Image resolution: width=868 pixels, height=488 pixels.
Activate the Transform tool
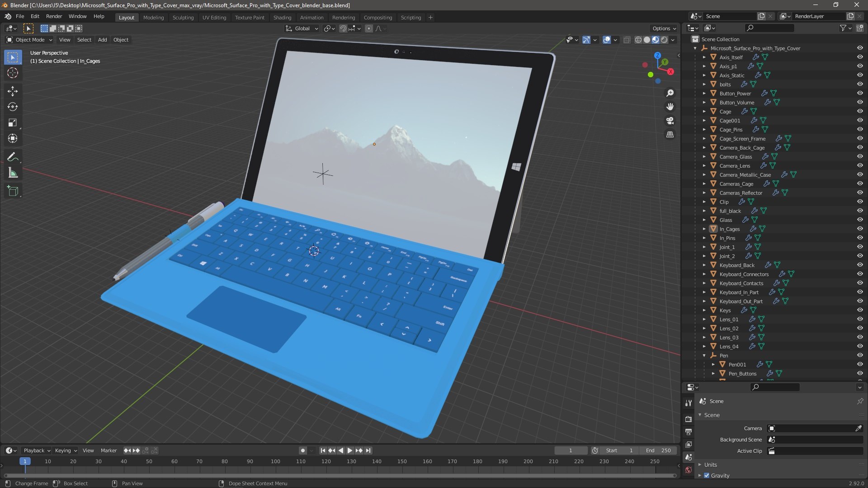click(13, 139)
